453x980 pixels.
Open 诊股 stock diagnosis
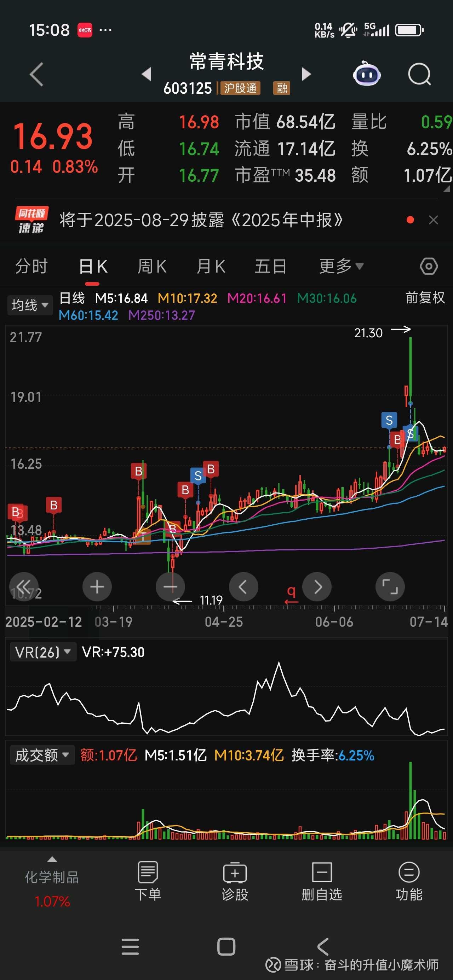[235, 881]
